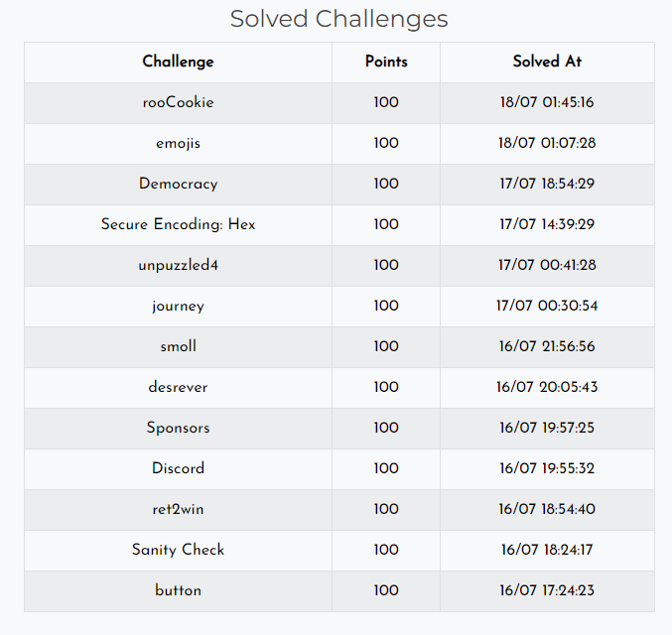Click the points value in ret2win row
The width and height of the screenshot is (672, 635).
coord(386,509)
